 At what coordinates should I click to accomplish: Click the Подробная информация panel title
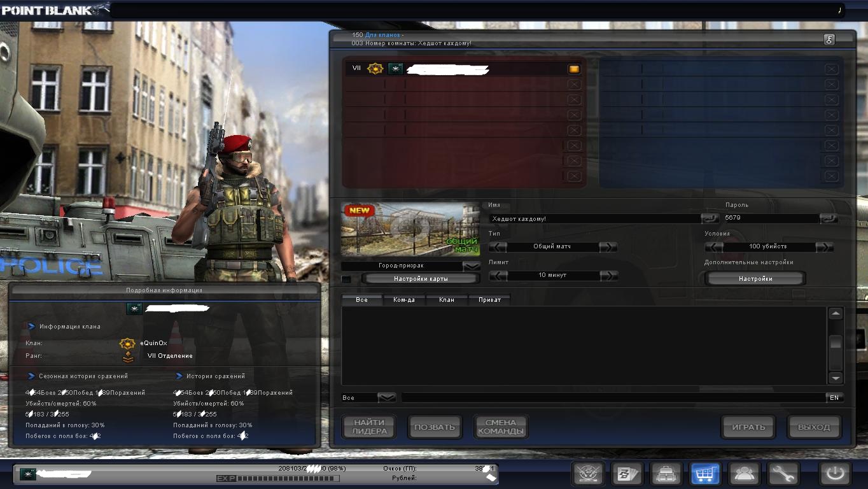point(164,290)
